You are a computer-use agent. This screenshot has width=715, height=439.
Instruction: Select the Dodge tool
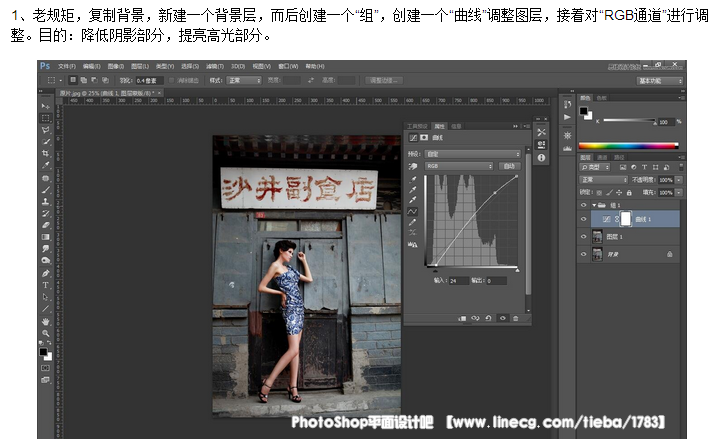(46, 261)
